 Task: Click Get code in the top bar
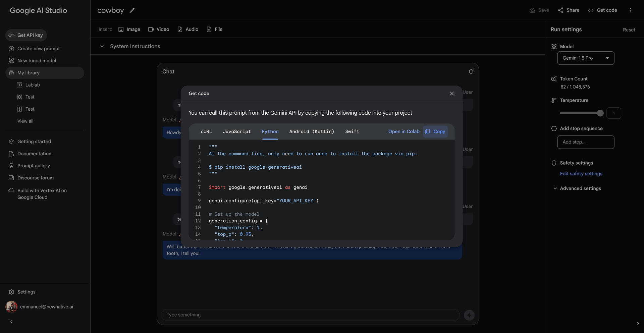click(603, 10)
